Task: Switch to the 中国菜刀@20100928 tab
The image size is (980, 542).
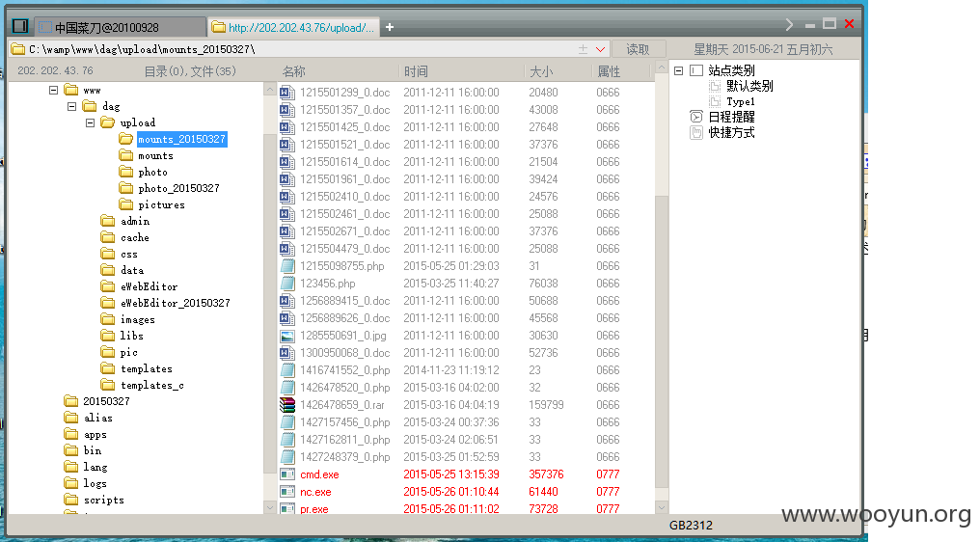Action: point(120,27)
